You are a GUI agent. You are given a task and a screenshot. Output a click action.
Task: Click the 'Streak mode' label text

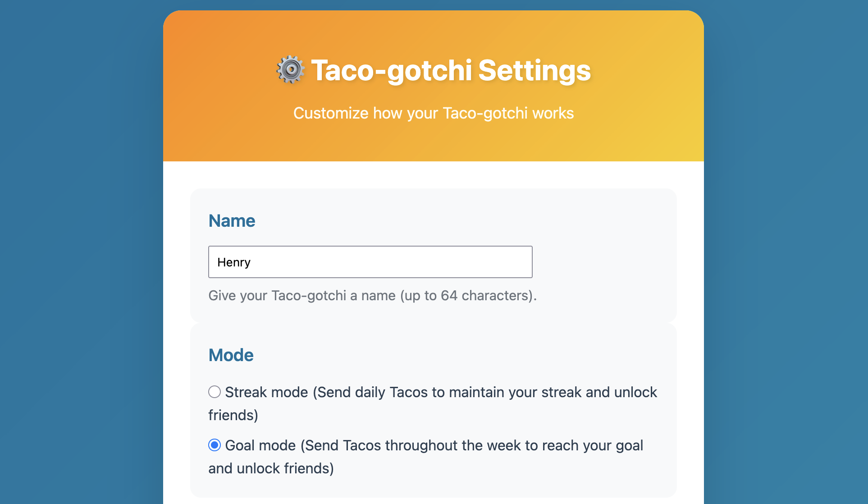(x=266, y=392)
